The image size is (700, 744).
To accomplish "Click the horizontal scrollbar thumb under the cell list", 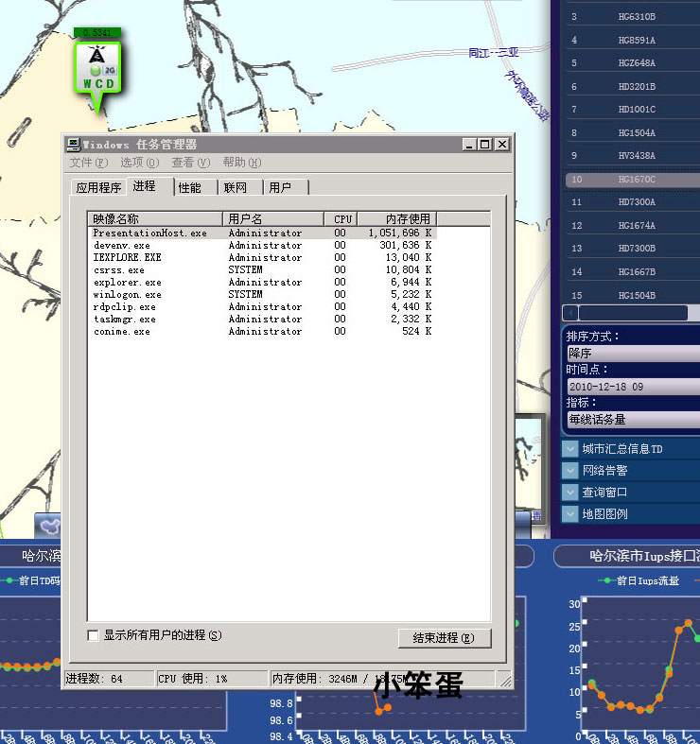I will pos(633,313).
